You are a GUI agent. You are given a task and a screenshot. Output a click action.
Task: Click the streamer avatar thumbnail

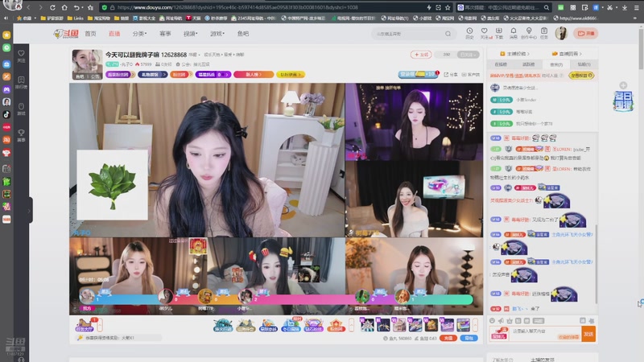[87, 64]
